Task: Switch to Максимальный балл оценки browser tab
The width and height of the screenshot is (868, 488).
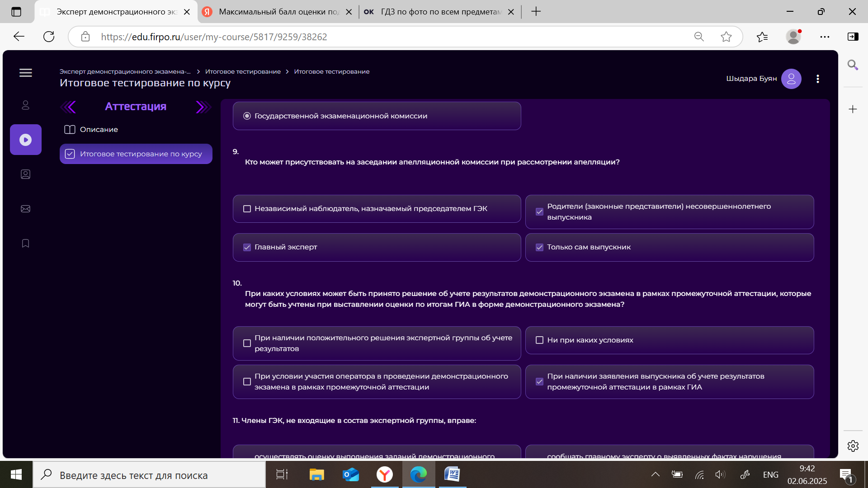Action: (278, 12)
